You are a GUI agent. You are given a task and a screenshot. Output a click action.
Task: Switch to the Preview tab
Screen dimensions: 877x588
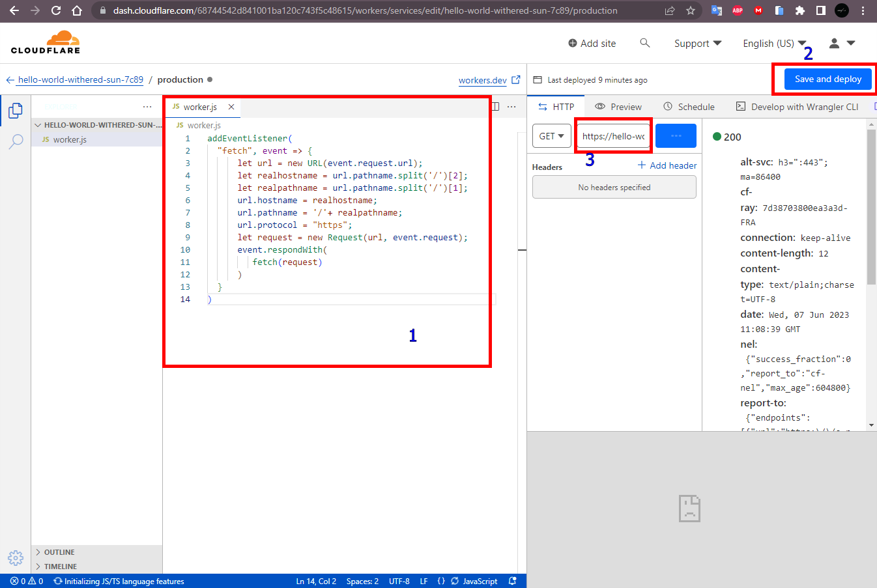[x=618, y=107]
